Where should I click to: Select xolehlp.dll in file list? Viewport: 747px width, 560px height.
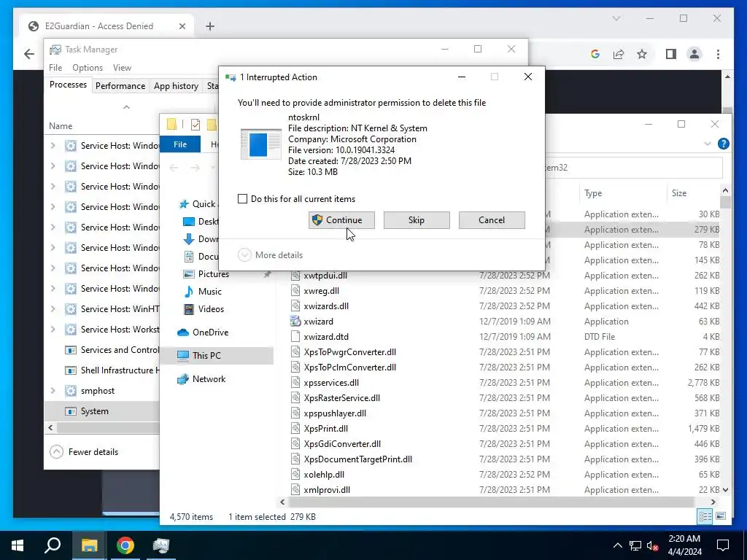click(324, 474)
